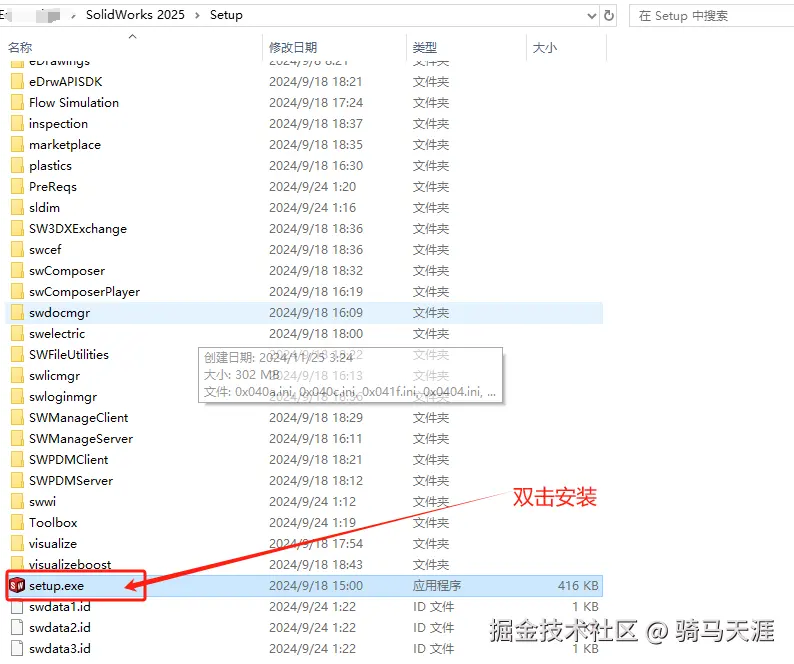Select the Toolbox folder icon
Screen dimensions: 794x664
(17, 523)
